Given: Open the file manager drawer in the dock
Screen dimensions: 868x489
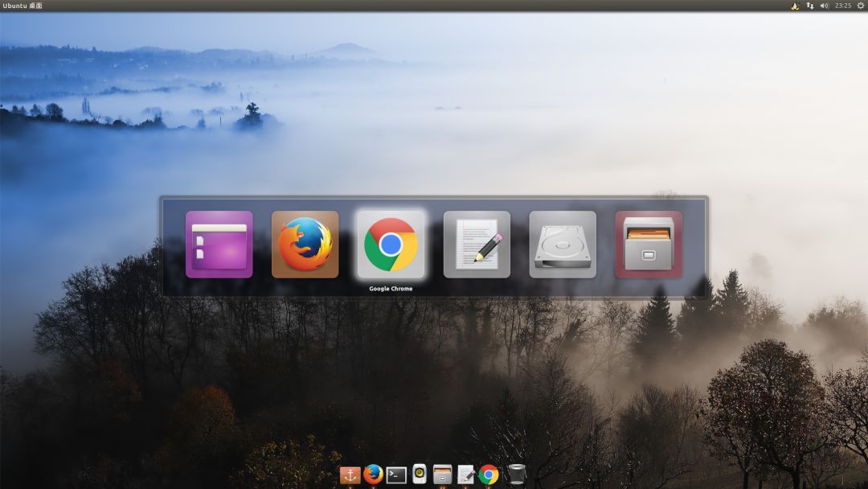Looking at the screenshot, I should click(x=442, y=475).
